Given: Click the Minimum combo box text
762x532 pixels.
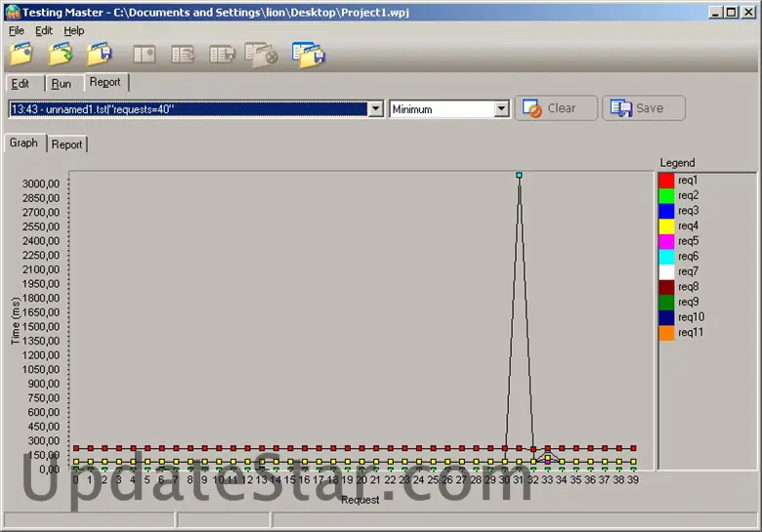Looking at the screenshot, I should 412,109.
